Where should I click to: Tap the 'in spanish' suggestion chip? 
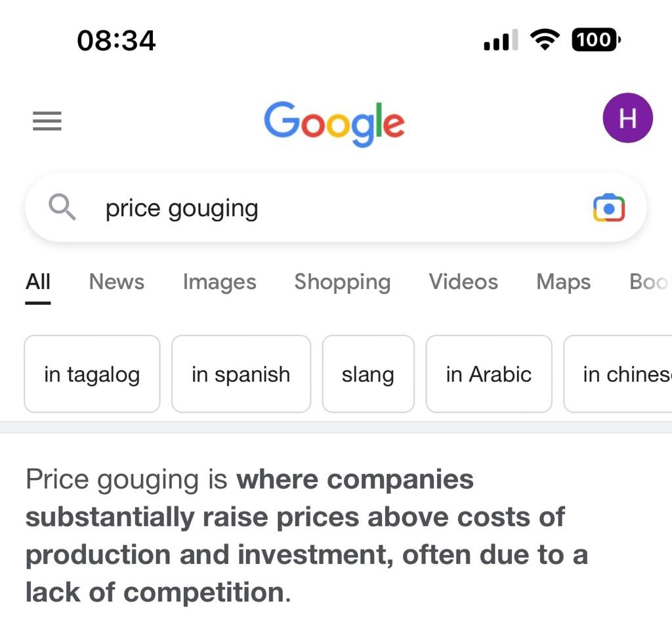[x=241, y=374]
